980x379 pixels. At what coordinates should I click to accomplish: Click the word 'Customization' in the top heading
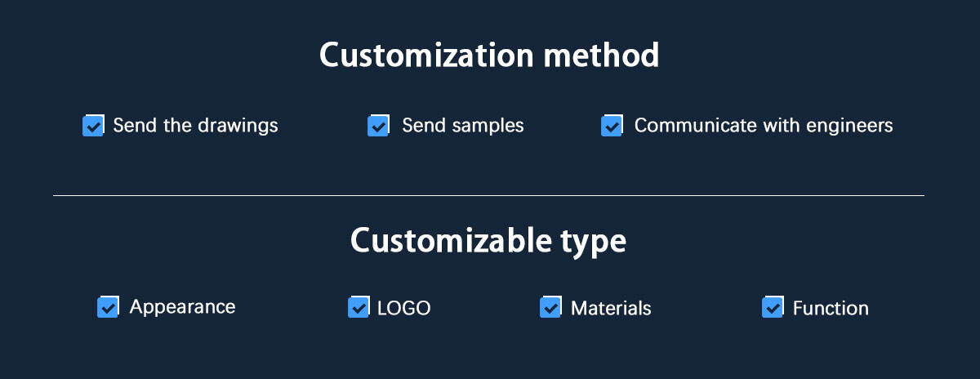click(417, 56)
